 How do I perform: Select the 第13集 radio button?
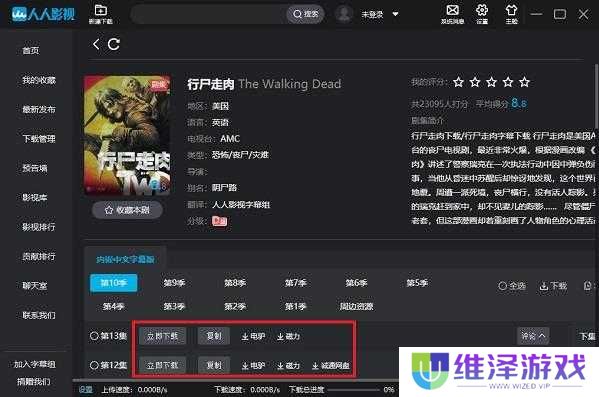tap(94, 336)
